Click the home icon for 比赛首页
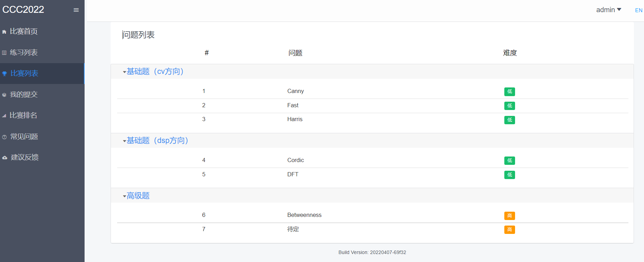 coord(4,32)
